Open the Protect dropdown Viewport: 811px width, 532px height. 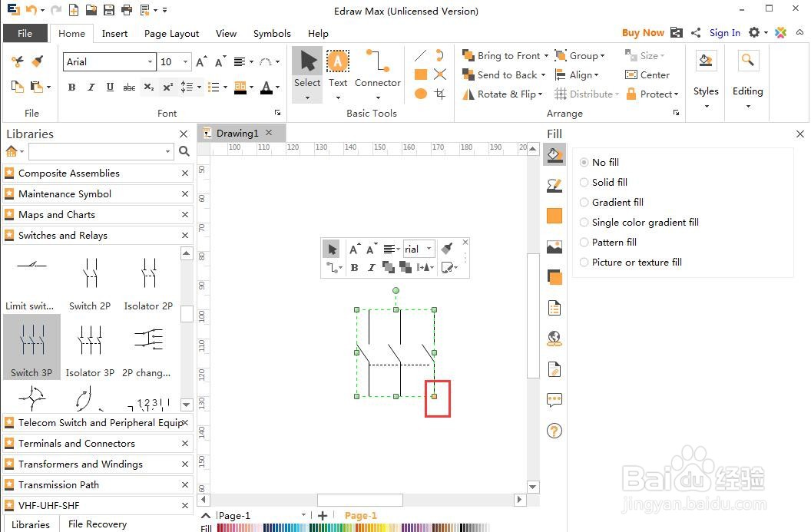(652, 94)
